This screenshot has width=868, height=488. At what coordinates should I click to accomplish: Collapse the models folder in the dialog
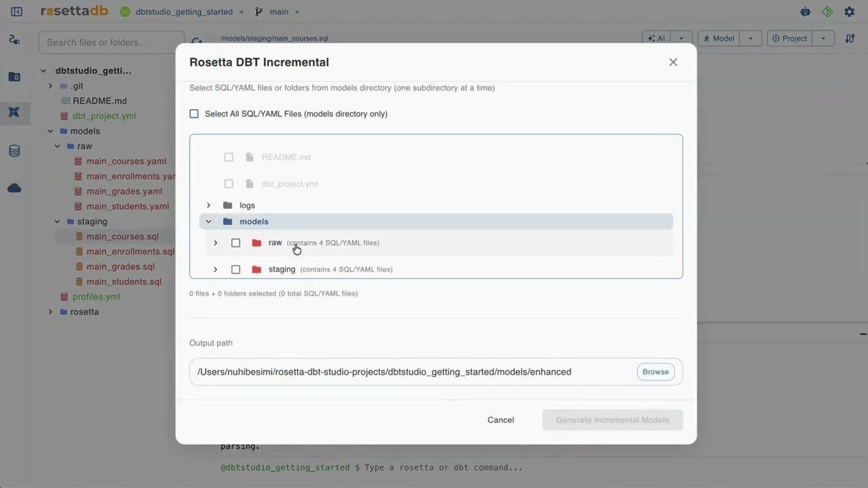(208, 221)
